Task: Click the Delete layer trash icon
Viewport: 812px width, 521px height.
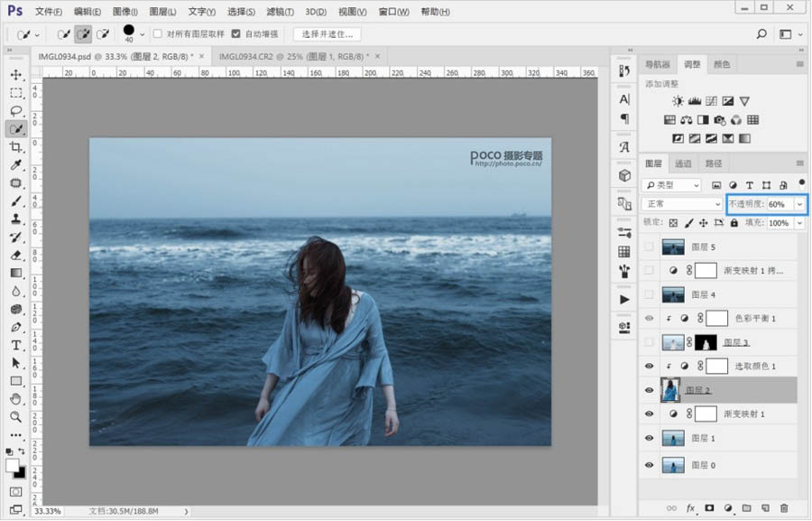Action: (x=784, y=508)
